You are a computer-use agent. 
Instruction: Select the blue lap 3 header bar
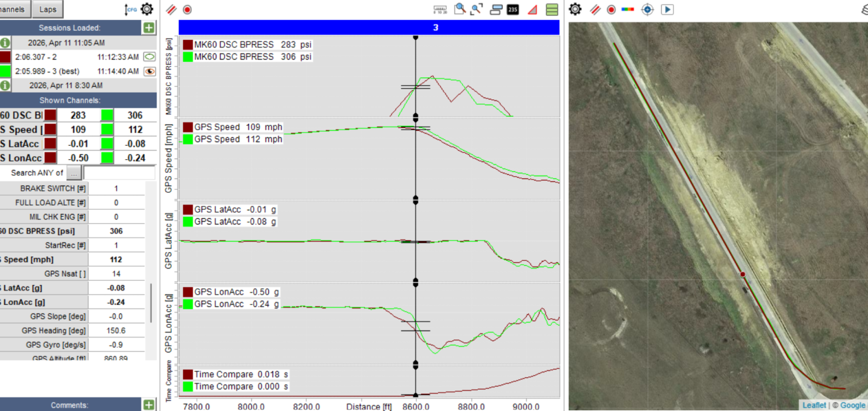[369, 28]
